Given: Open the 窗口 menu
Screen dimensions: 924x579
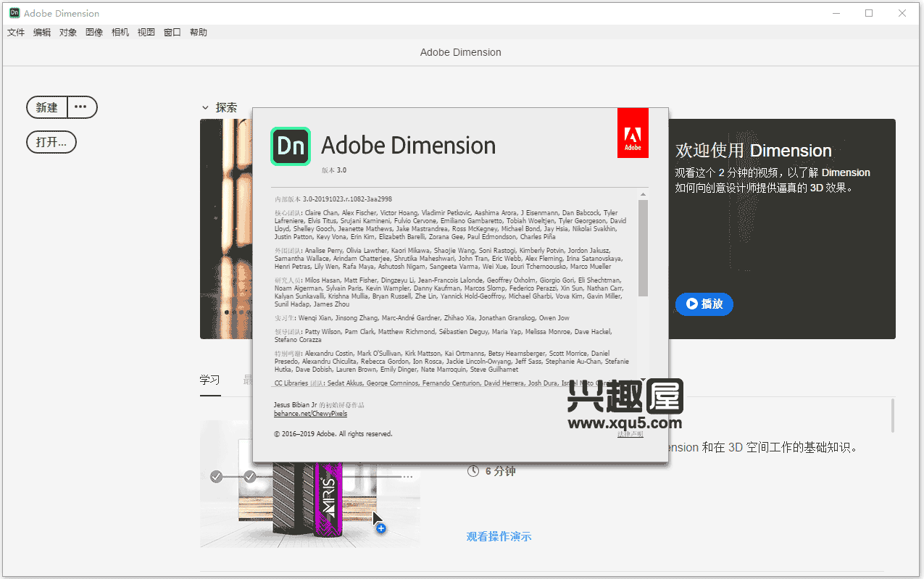Looking at the screenshot, I should [x=172, y=32].
